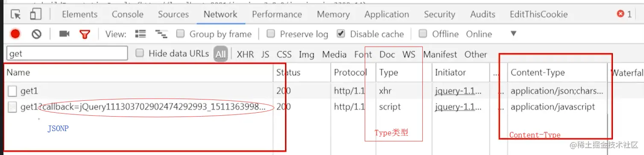Image resolution: width=644 pixels, height=155 pixels.
Task: Open the network throttling dropdown arrow
Action: [514, 34]
